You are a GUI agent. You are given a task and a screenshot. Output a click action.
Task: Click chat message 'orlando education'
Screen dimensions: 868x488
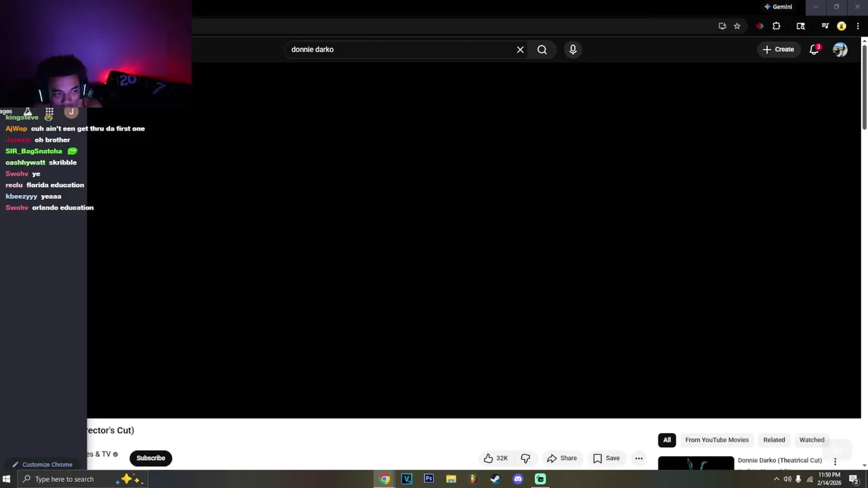coord(63,207)
